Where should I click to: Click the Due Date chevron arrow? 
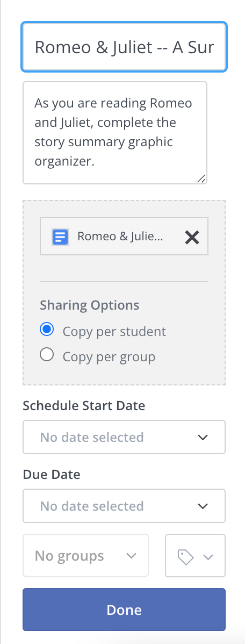[x=203, y=506]
